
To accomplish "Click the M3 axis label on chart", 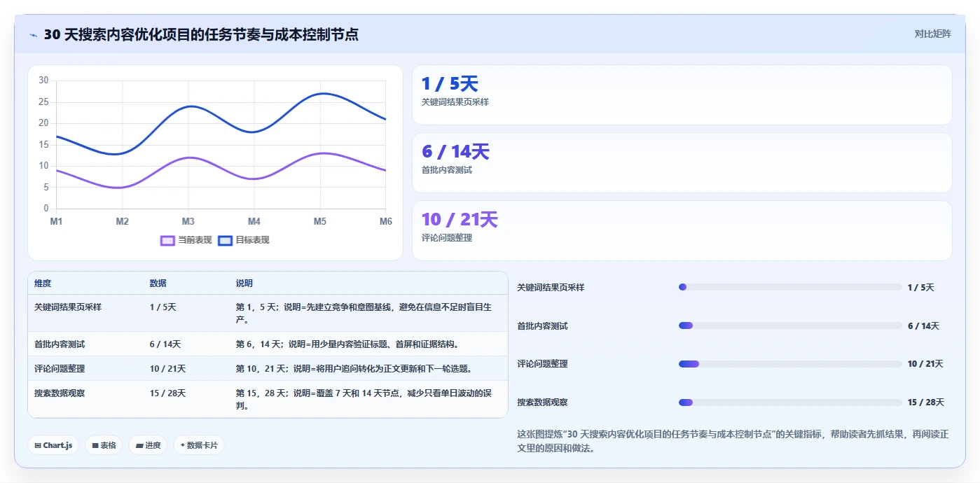I will coord(188,221).
